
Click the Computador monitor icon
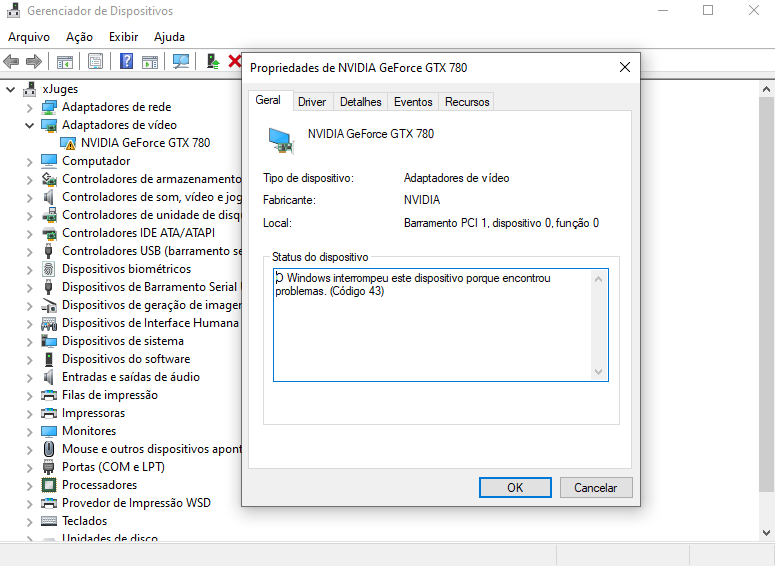pos(49,161)
